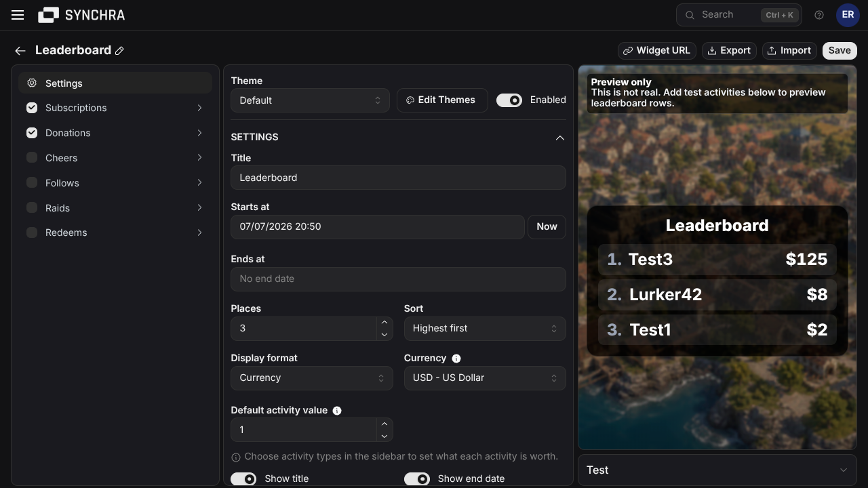Click the Synchra logo
This screenshot has width=868, height=488.
[81, 15]
